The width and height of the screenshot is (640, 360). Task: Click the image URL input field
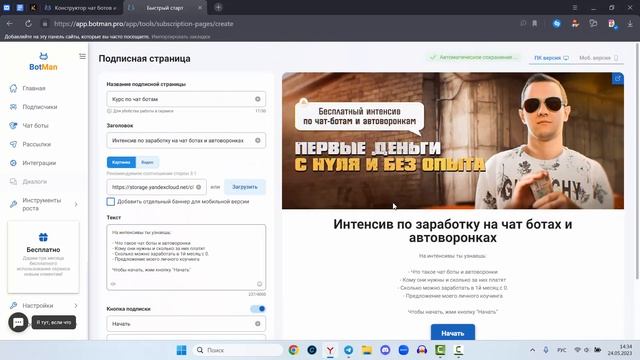(x=156, y=187)
